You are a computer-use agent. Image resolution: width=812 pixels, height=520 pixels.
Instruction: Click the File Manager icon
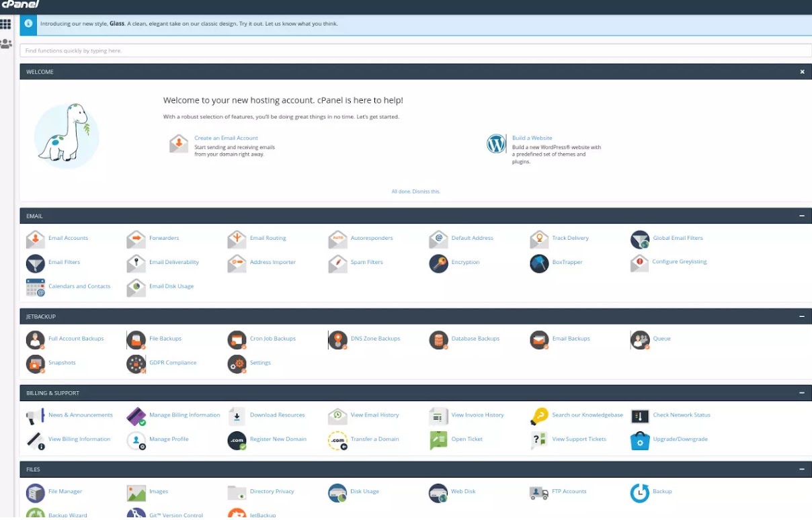36,493
